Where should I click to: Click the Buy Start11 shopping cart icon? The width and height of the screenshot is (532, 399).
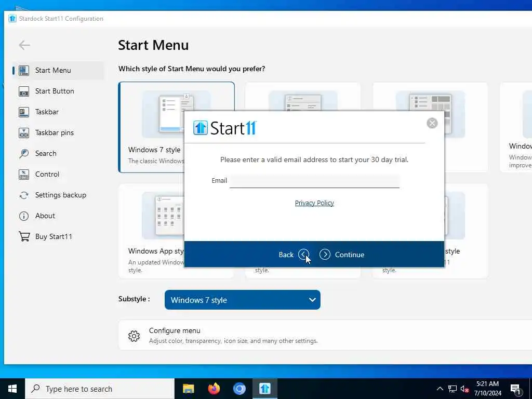click(x=24, y=236)
